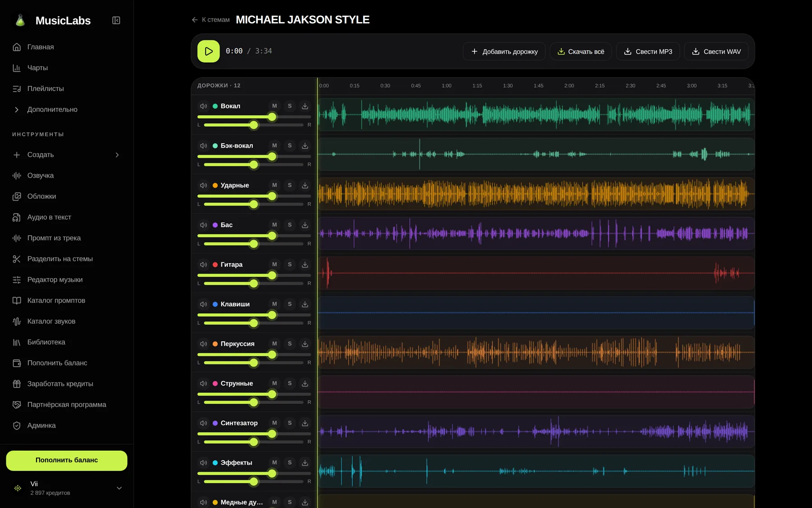Open Плейлисты
Image resolution: width=812 pixels, height=508 pixels.
(67, 89)
